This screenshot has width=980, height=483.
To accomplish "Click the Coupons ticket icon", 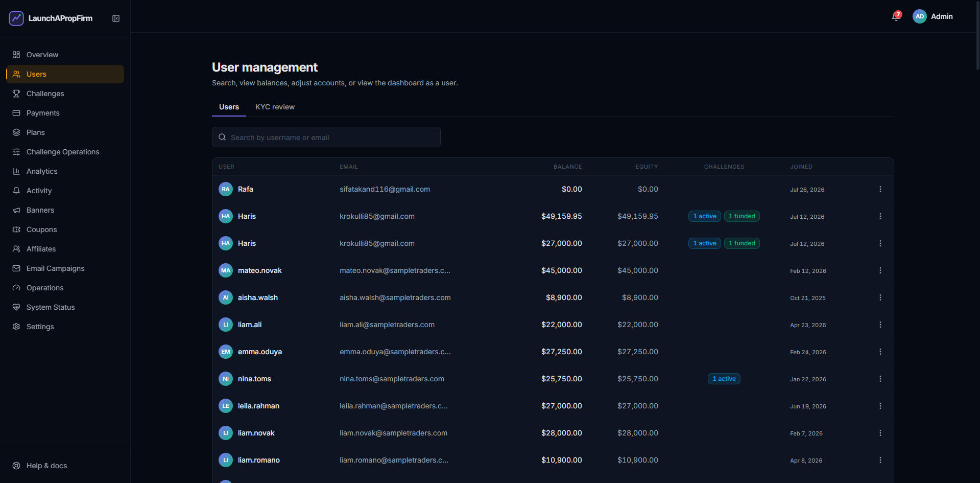I will tap(16, 229).
